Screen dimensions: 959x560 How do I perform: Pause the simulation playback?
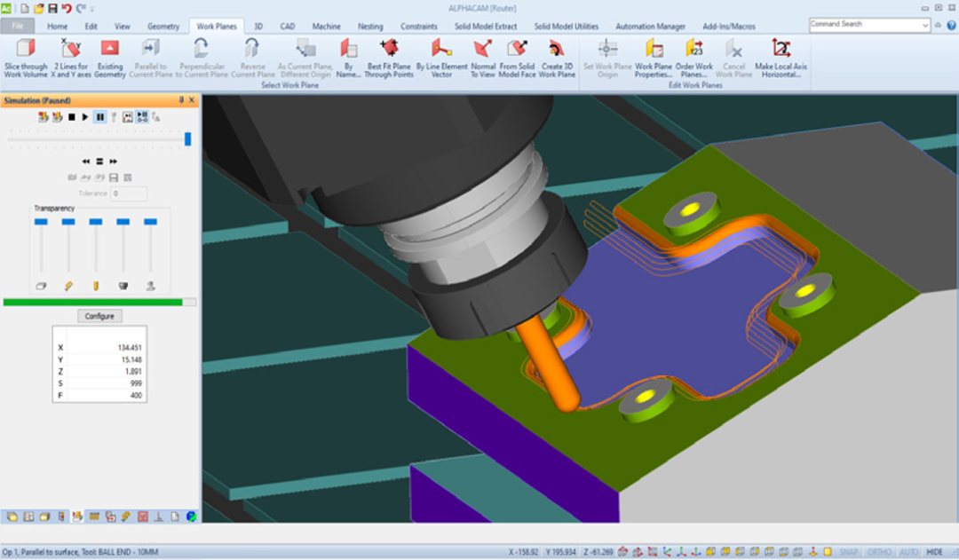tap(100, 117)
